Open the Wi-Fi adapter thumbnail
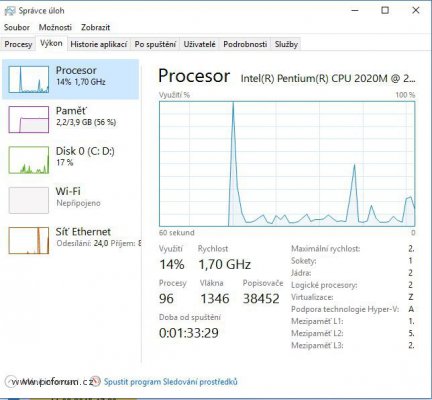 pos(29,200)
